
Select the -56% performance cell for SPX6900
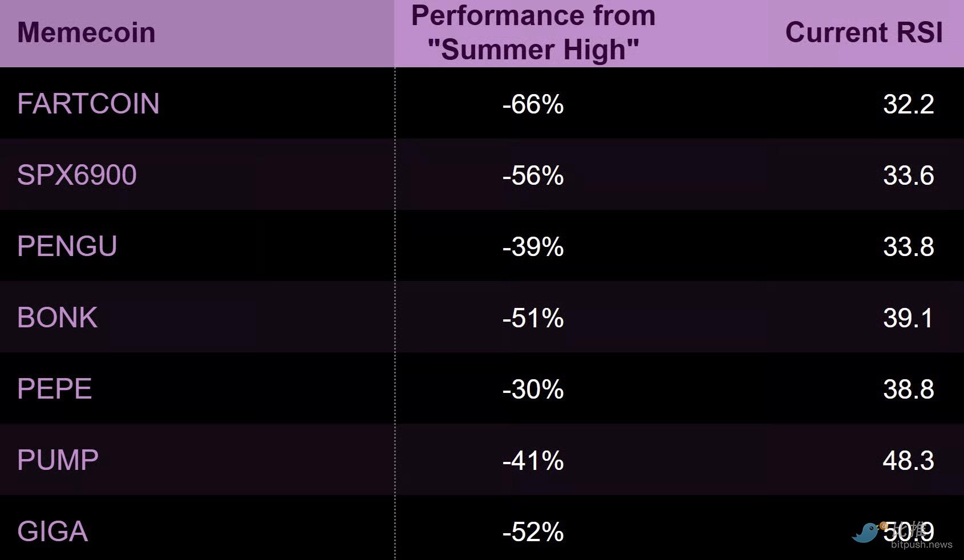pyautogui.click(x=533, y=176)
